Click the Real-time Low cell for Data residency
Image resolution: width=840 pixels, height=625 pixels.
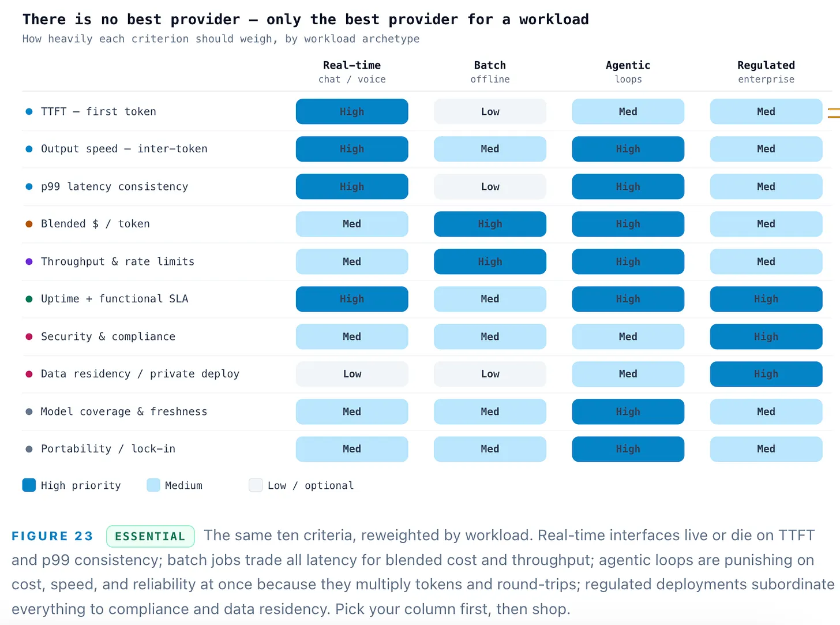pos(352,374)
